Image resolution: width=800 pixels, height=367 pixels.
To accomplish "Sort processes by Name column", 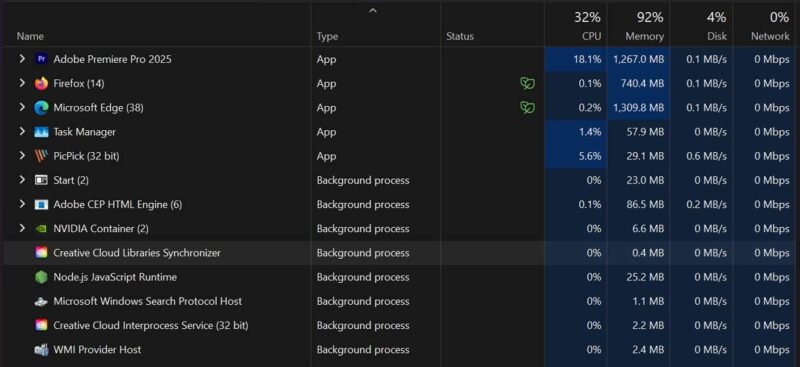I will [30, 36].
